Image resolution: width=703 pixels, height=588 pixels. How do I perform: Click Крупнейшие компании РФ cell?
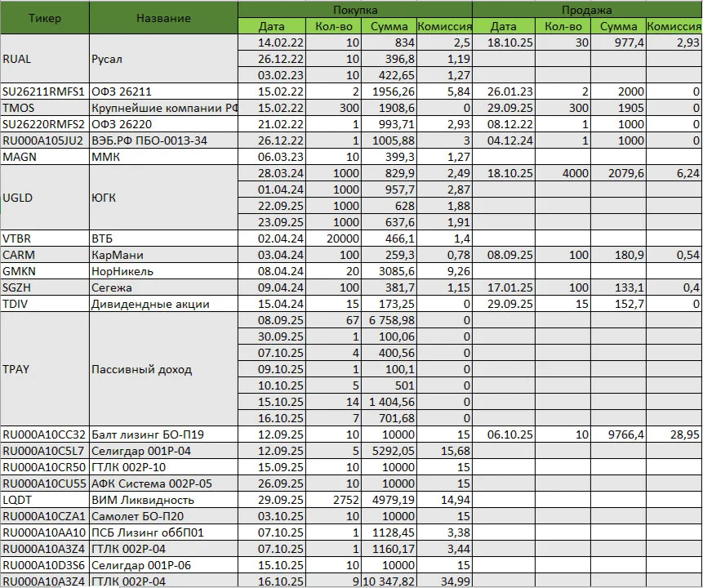pos(163,108)
